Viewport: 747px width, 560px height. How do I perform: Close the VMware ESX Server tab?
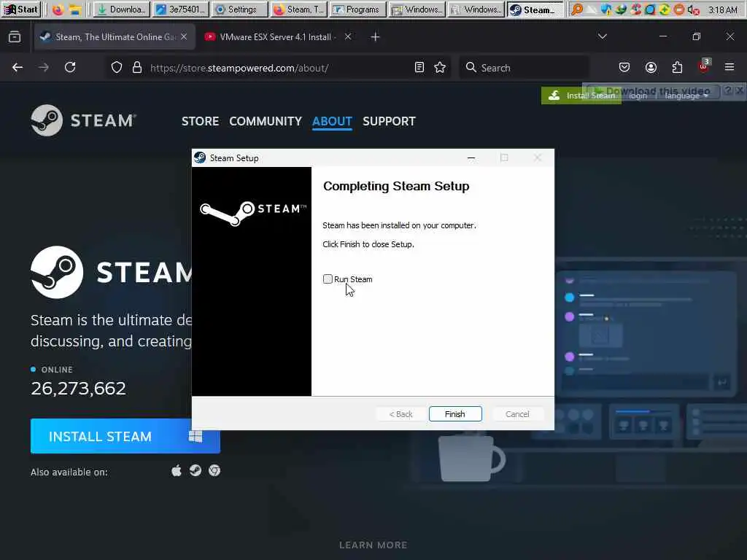348,36
